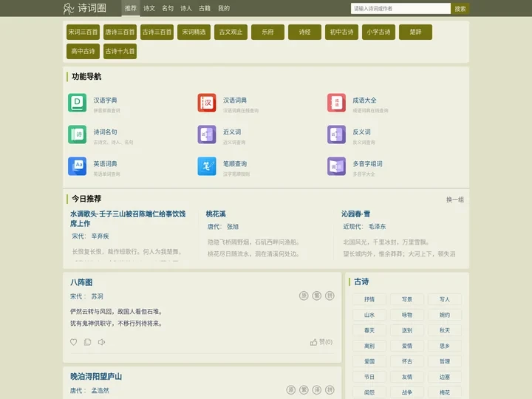Viewport: 532px width, 399px height.
Task: Show translation (译) for 晚泊浔阳望庐山
Action: tap(316, 390)
